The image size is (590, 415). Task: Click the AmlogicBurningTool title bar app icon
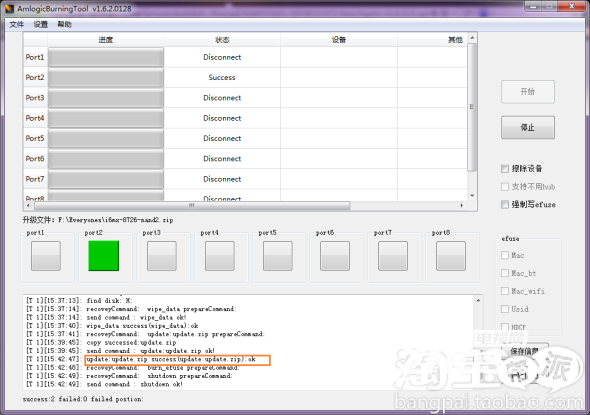click(9, 8)
